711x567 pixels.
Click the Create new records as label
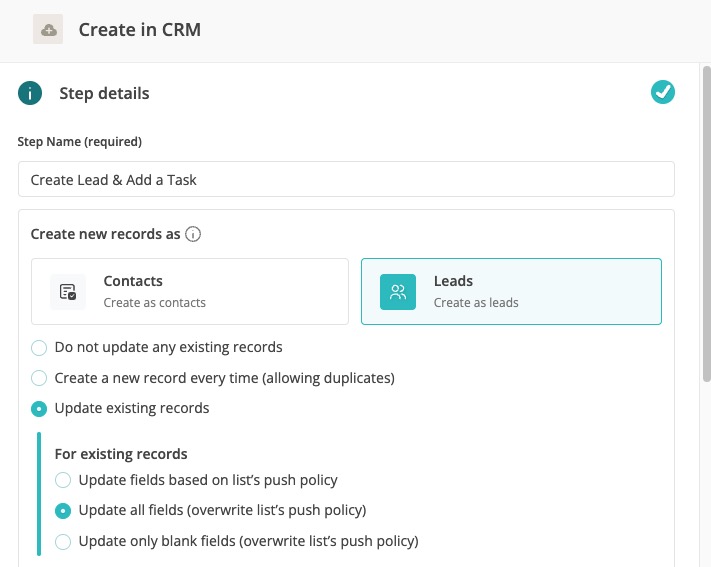105,234
